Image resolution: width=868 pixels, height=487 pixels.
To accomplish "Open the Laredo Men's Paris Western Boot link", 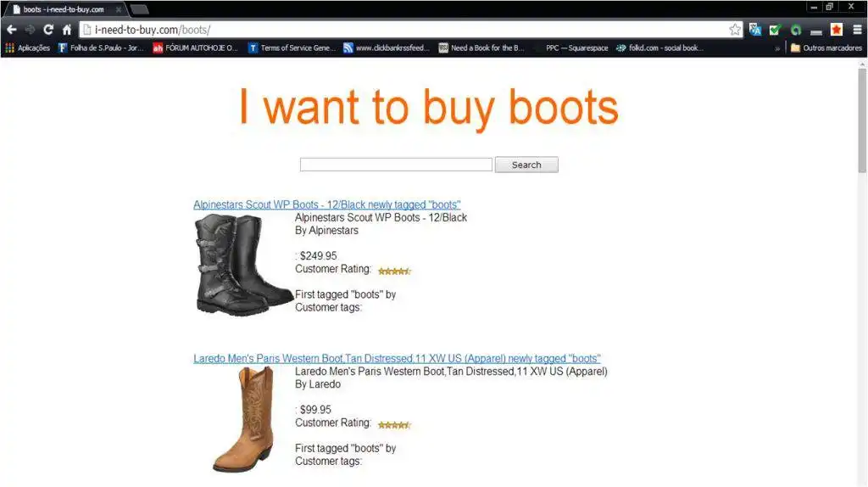I will (397, 359).
